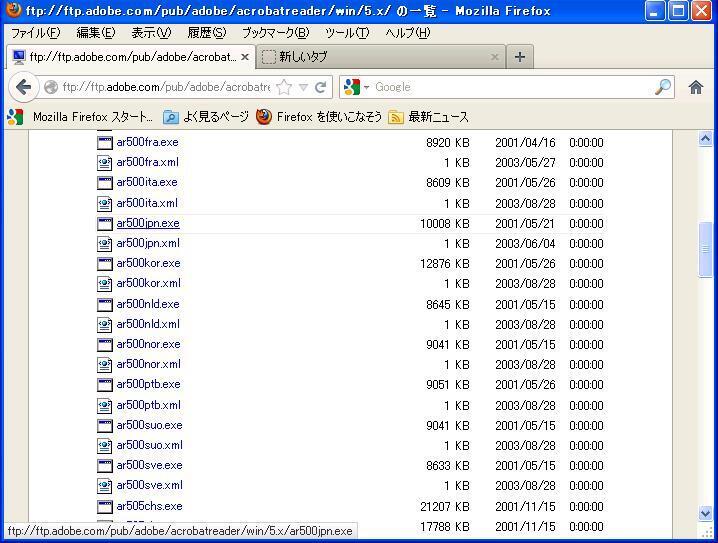Click the xml icon beside ar500ita.xml
This screenshot has width=718, height=543.
click(x=105, y=203)
